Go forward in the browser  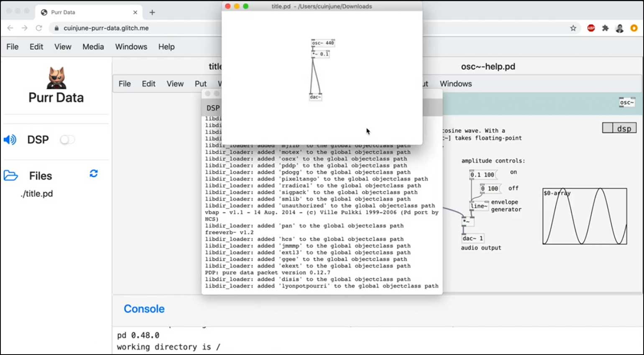click(x=25, y=28)
